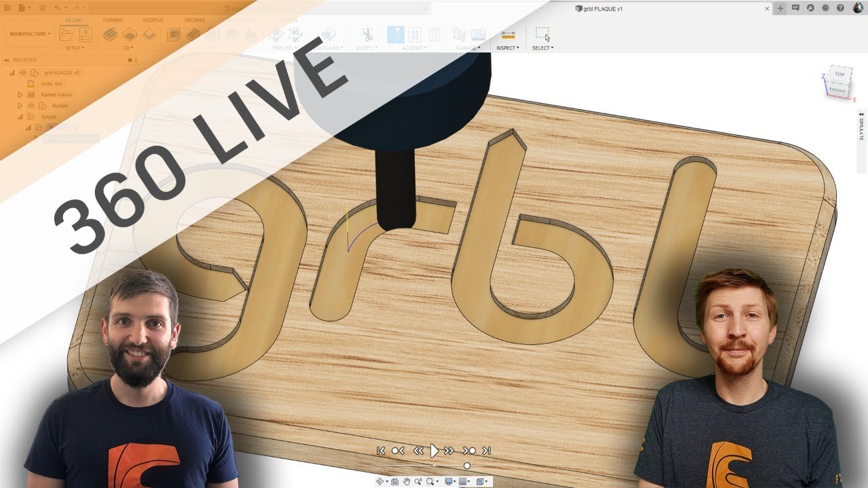Click the Save icon in quick access bar

pyautogui.click(x=42, y=8)
